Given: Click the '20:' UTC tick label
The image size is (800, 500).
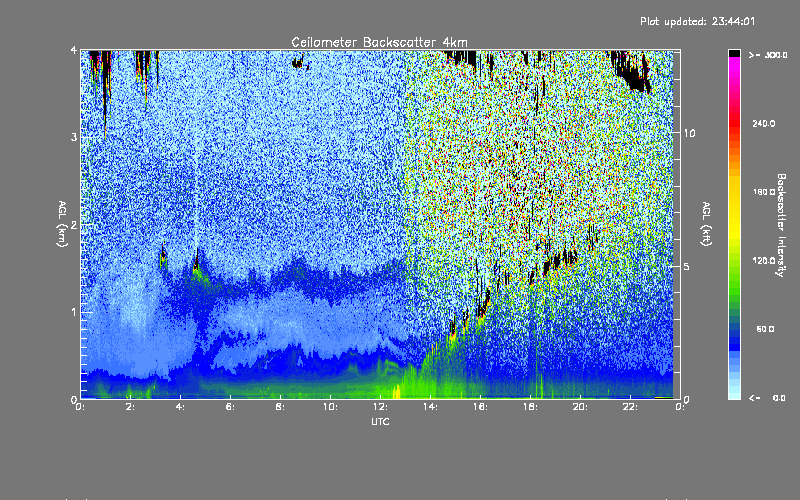Looking at the screenshot, I should (x=580, y=407).
